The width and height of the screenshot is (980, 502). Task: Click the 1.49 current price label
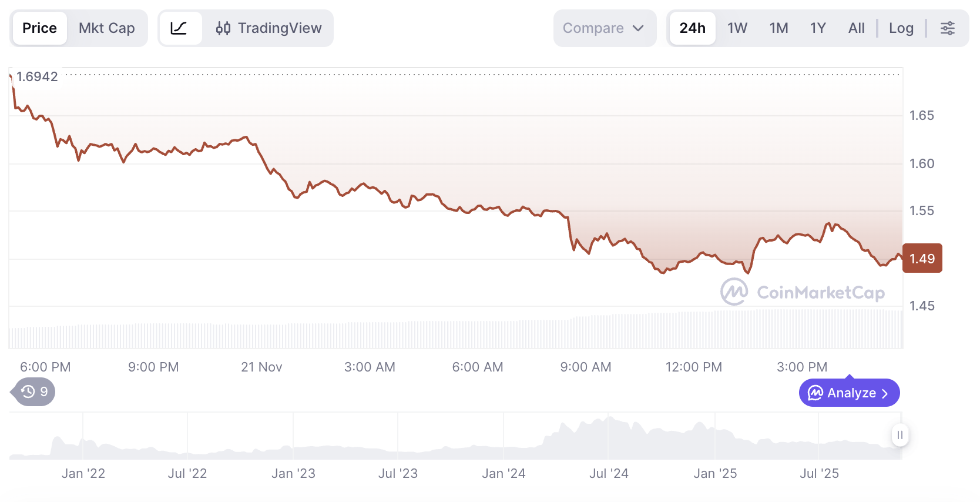(922, 259)
